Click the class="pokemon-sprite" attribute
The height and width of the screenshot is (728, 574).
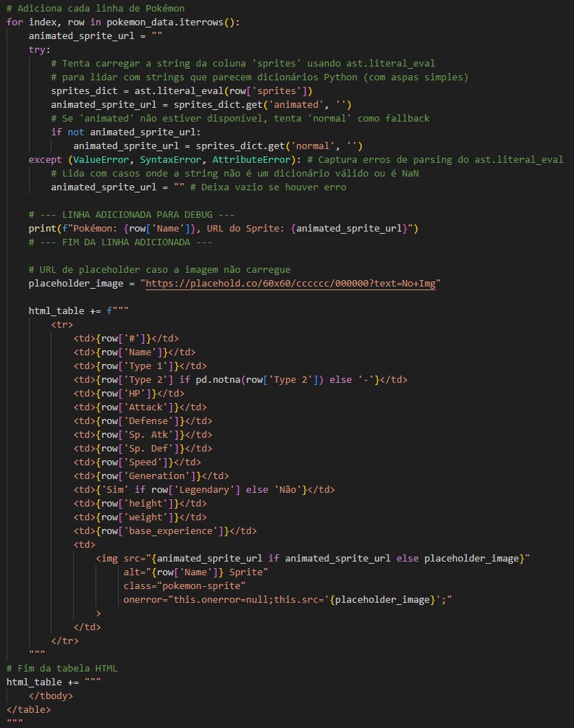185,585
